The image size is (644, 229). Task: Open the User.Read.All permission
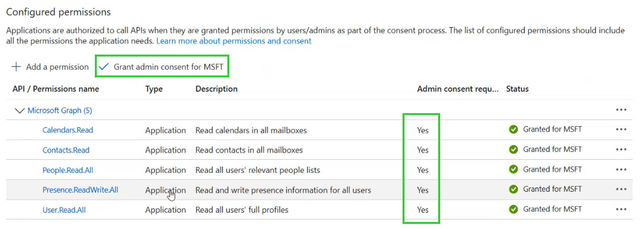(x=64, y=210)
